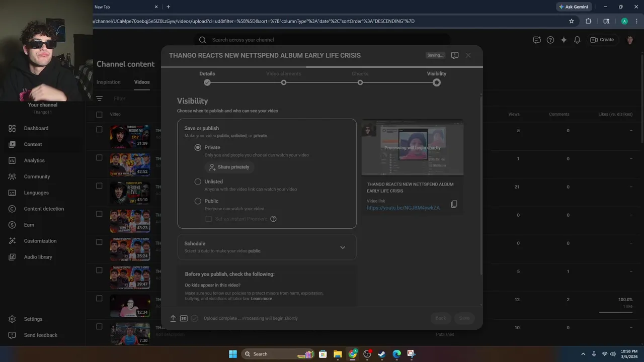Viewport: 644px width, 362px height.
Task: Click the checks complete checkmark icon
Action: pos(195,318)
